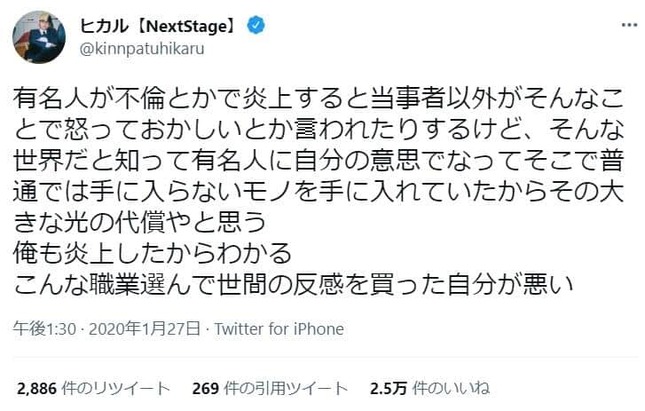This screenshot has width=645, height=411.
Task: Open the profile avatar picture
Action: click(39, 35)
